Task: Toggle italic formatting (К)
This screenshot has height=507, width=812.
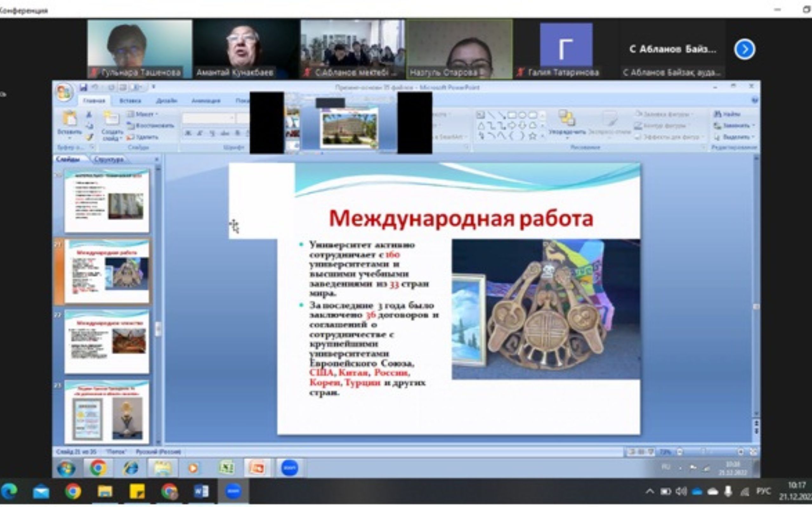Action: click(200, 133)
